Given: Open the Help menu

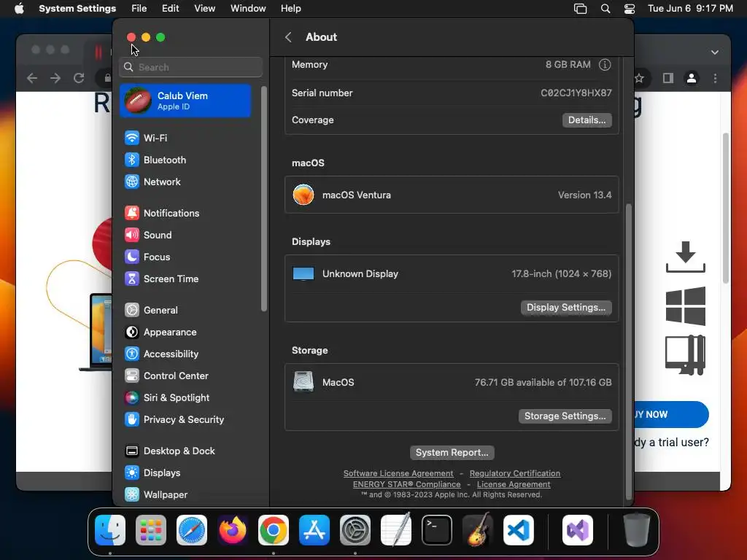Looking at the screenshot, I should (x=290, y=9).
